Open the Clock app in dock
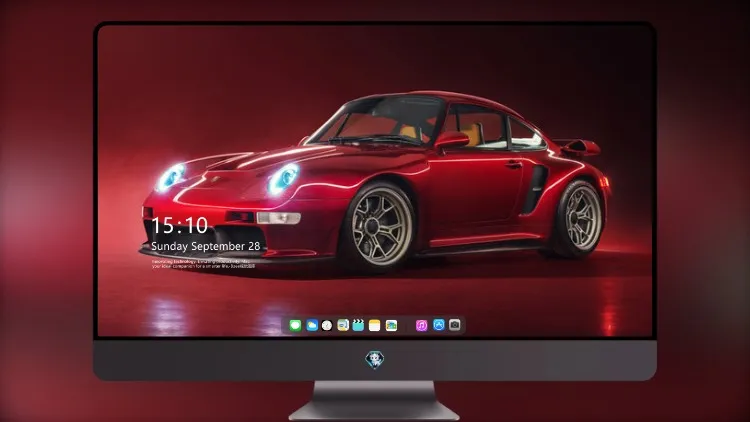The image size is (750, 422). click(x=327, y=325)
